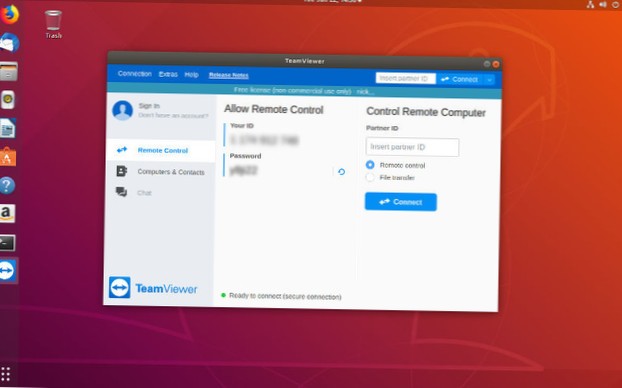Open Firefox from the Ubuntu dock
The width and height of the screenshot is (622, 388).
[x=9, y=14]
